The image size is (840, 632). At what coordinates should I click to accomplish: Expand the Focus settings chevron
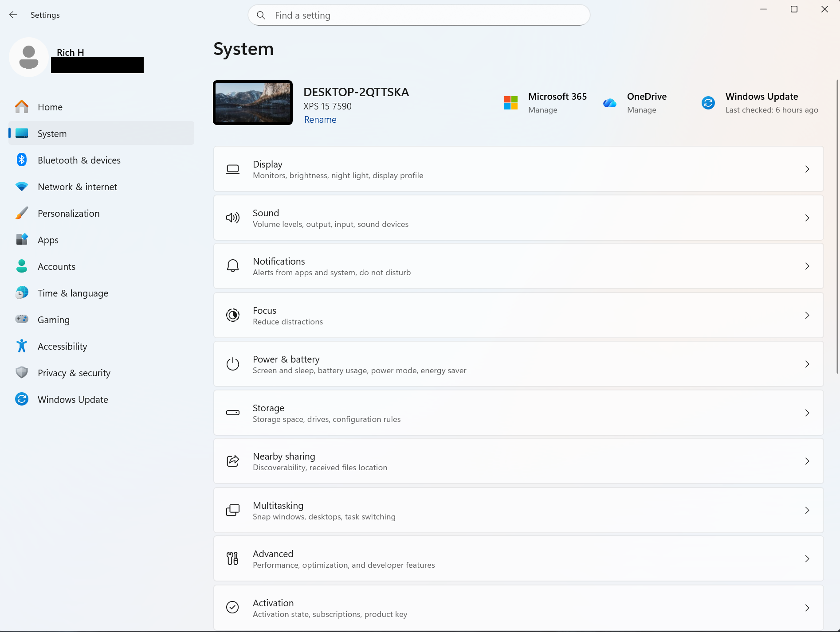point(807,315)
